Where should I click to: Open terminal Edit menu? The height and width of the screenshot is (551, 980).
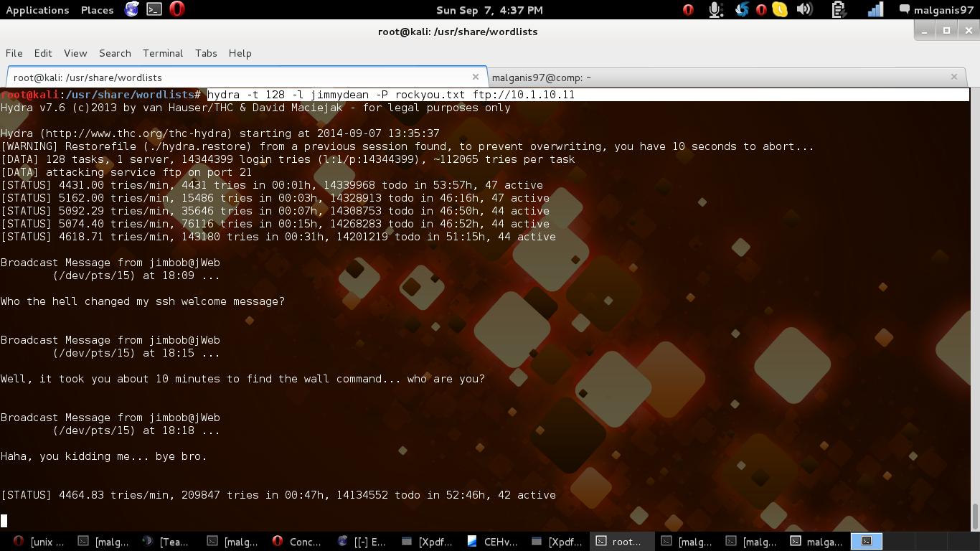tap(43, 53)
